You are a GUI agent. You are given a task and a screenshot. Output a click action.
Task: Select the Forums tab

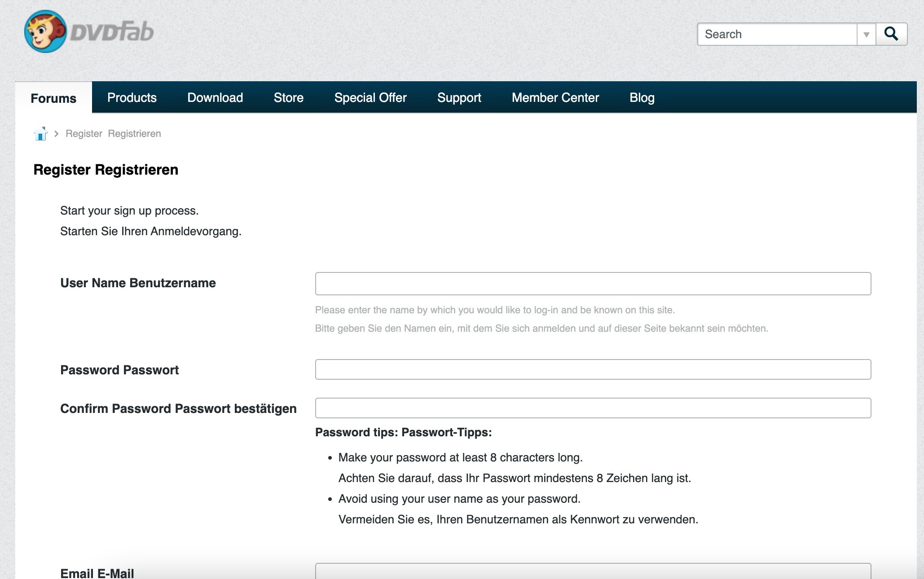click(53, 98)
